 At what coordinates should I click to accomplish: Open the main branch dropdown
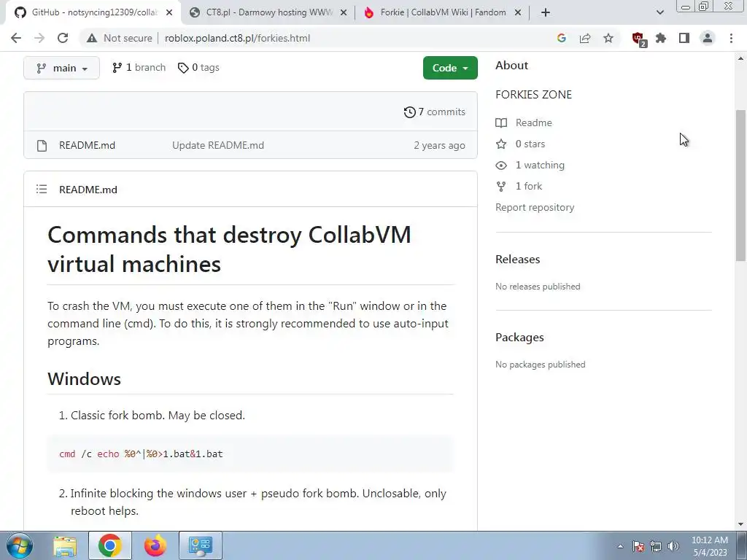pos(61,68)
